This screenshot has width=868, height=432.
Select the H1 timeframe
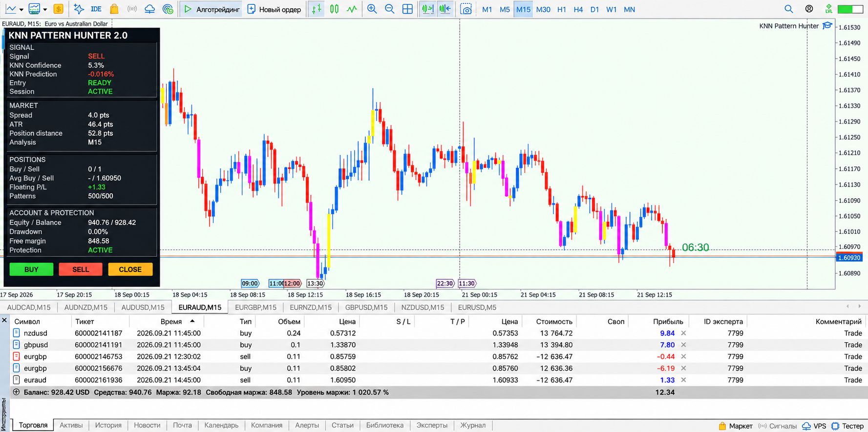pyautogui.click(x=562, y=9)
